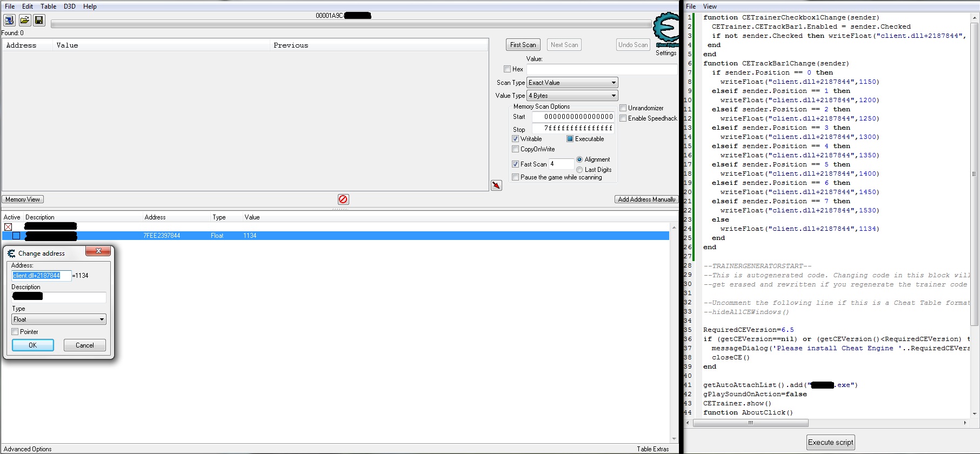Open the Type dropdown showing Float
Image resolution: width=980 pixels, height=454 pixels.
pos(58,319)
